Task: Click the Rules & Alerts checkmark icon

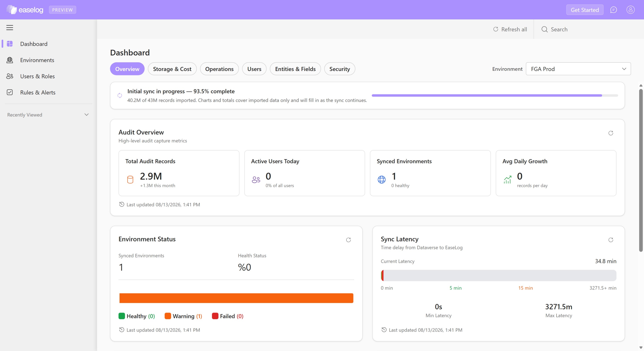Action: (10, 92)
